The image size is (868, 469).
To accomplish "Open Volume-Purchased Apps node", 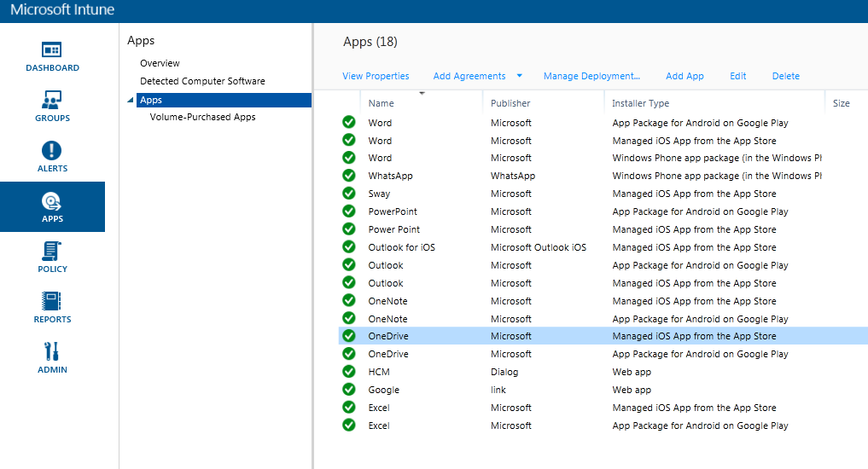I will 202,117.
